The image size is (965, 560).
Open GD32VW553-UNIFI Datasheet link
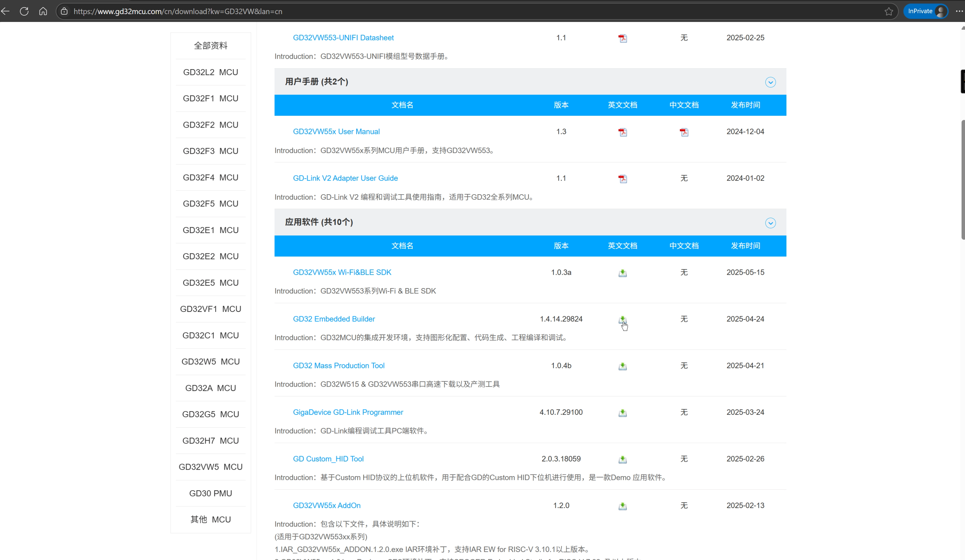pos(343,38)
